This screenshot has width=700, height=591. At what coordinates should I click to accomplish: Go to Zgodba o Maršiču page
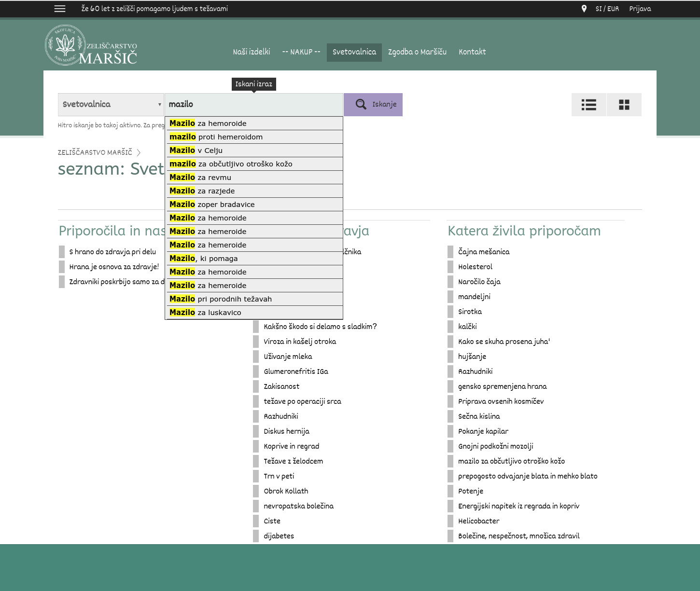point(417,52)
